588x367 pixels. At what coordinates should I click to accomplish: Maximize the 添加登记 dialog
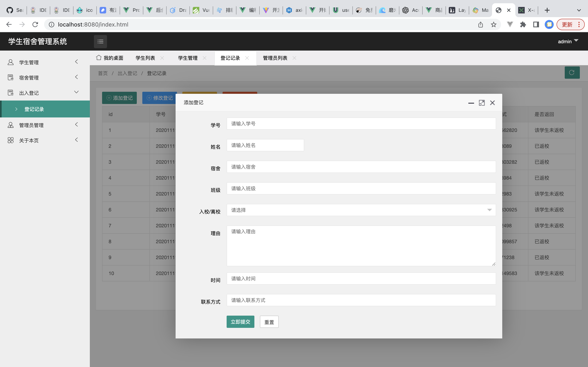tap(482, 103)
